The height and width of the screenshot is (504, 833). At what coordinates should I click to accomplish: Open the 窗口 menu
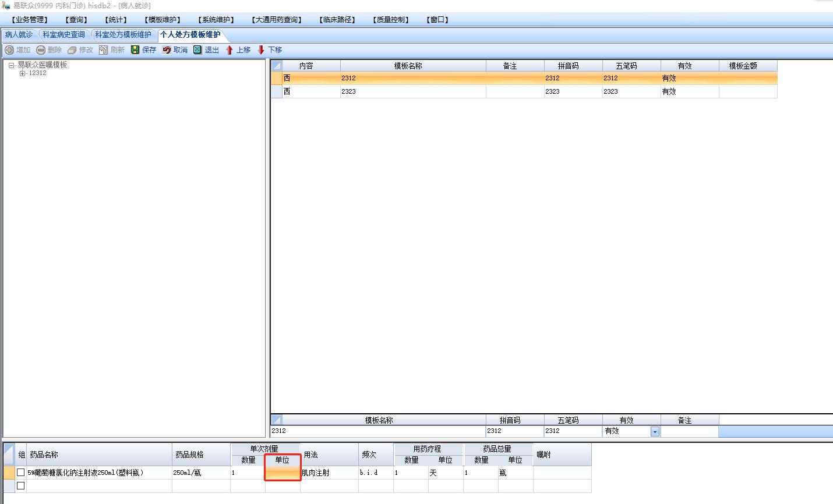click(437, 20)
